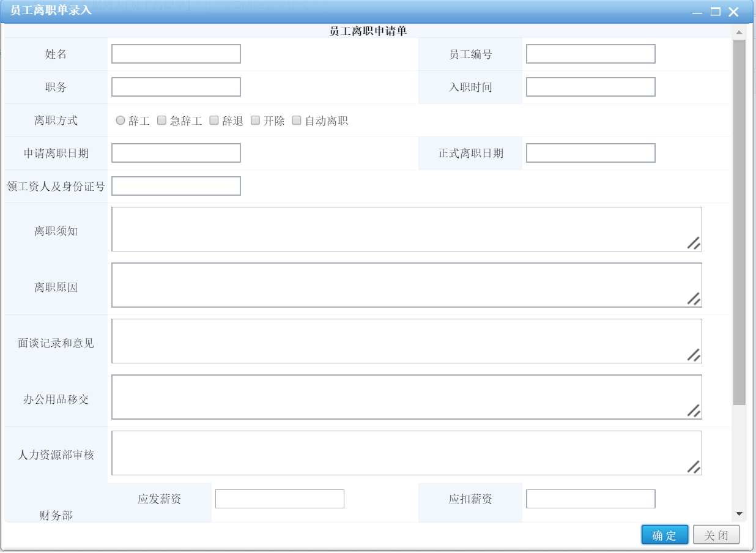Click the 员工编号 text box
The image size is (756, 553).
(x=591, y=54)
